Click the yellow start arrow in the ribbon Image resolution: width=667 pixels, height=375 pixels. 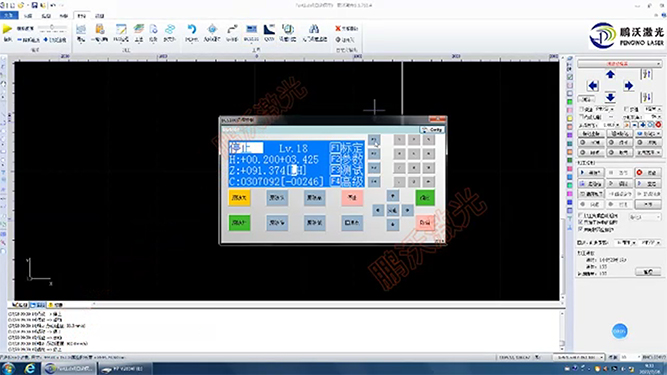pos(7,29)
